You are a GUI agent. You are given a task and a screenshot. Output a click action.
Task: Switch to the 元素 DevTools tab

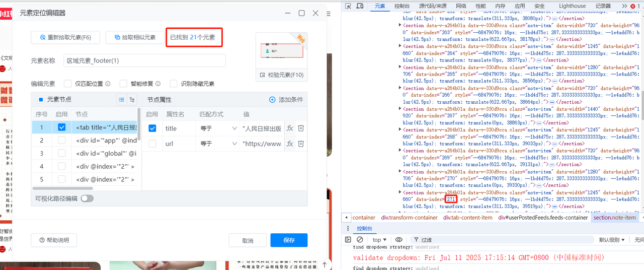point(379,6)
